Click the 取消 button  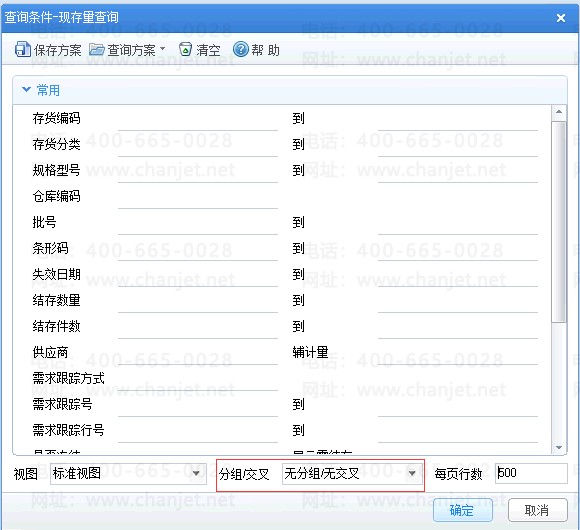point(537,510)
